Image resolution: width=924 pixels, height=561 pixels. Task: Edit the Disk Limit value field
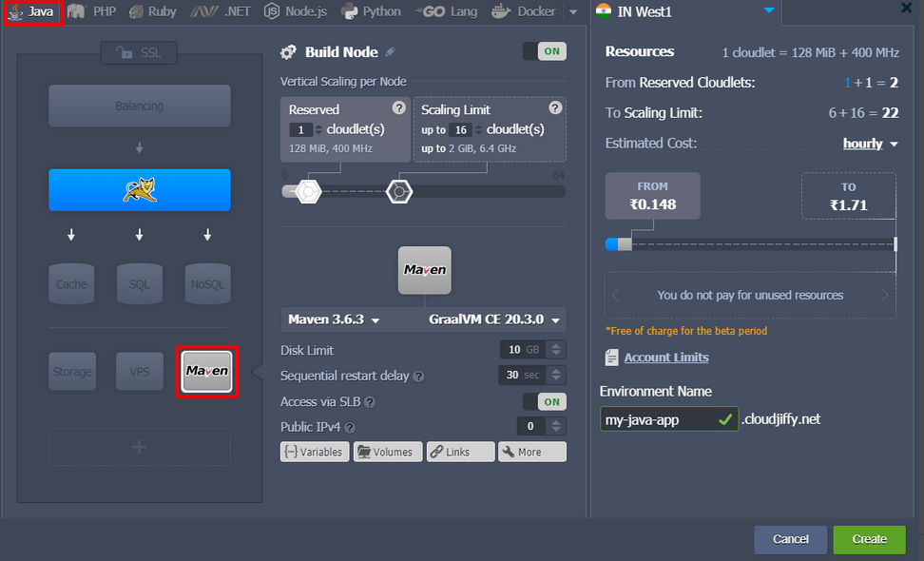click(x=523, y=350)
